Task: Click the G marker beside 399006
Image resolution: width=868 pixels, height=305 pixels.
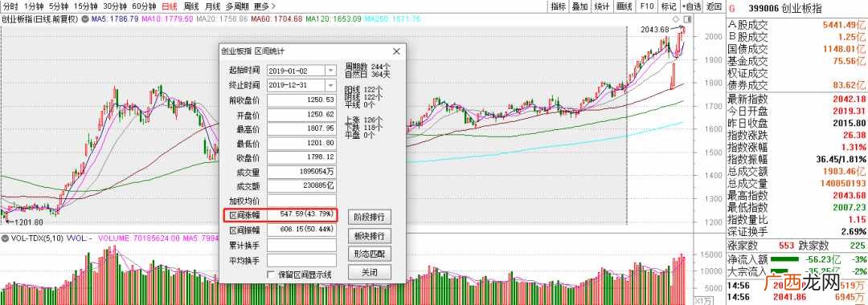Action: click(x=731, y=8)
